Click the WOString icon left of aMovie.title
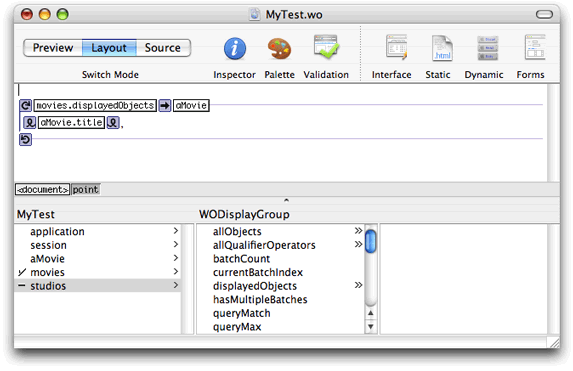 (30, 122)
